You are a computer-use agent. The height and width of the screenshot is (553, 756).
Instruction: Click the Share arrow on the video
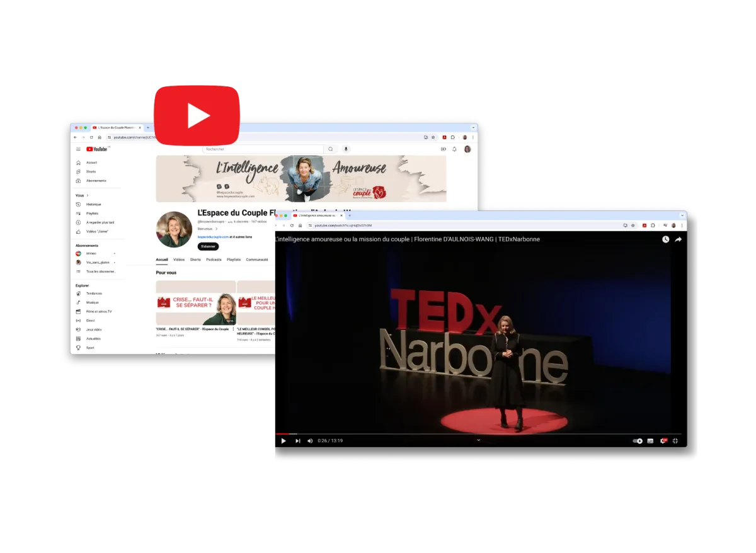point(679,239)
